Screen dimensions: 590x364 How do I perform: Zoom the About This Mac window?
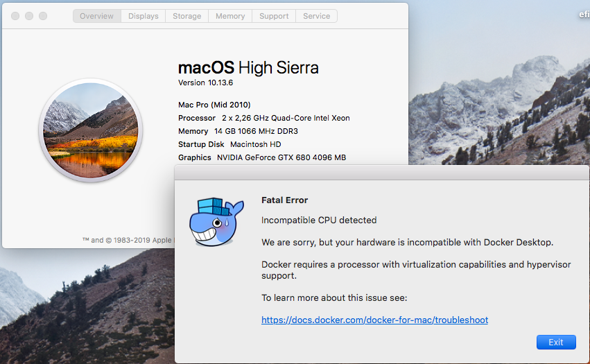43,16
